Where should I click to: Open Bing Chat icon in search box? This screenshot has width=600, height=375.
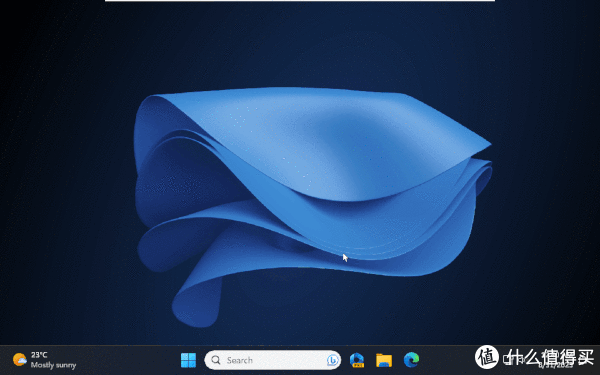333,360
